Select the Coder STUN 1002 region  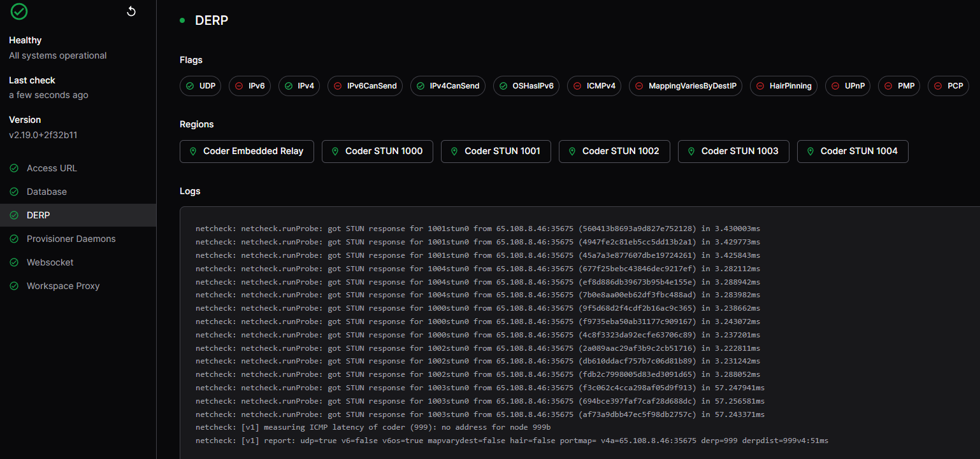tap(614, 152)
